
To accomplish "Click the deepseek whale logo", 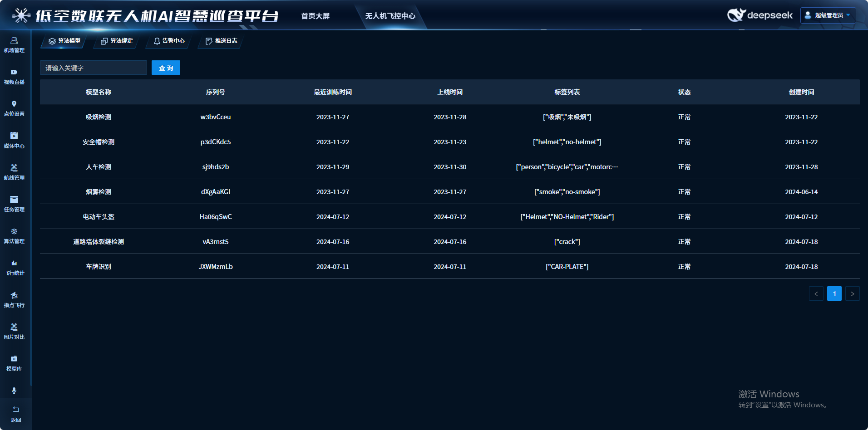I will pos(736,15).
